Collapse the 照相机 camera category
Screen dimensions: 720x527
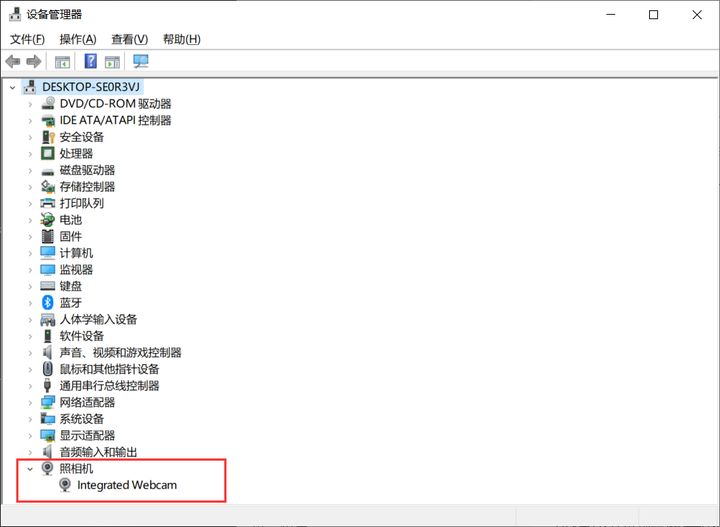click(30, 469)
